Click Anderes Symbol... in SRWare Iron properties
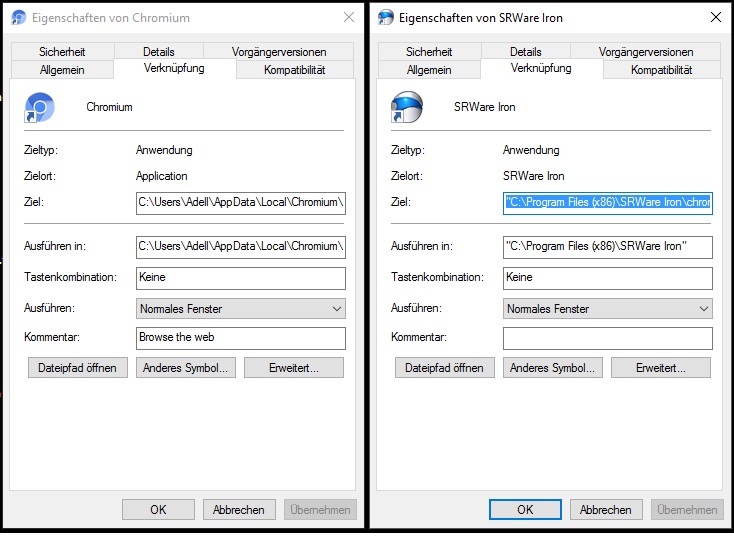The height and width of the screenshot is (538, 734). click(x=553, y=368)
